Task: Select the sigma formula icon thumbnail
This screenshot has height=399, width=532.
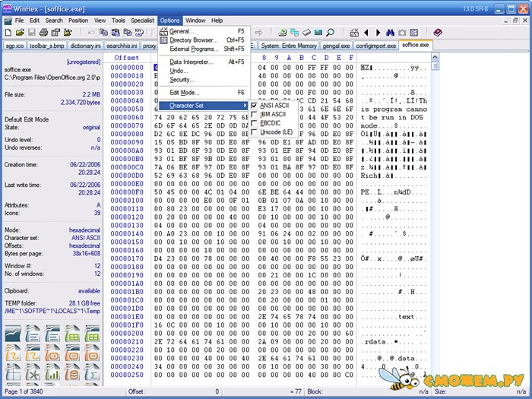Action: 92,372
